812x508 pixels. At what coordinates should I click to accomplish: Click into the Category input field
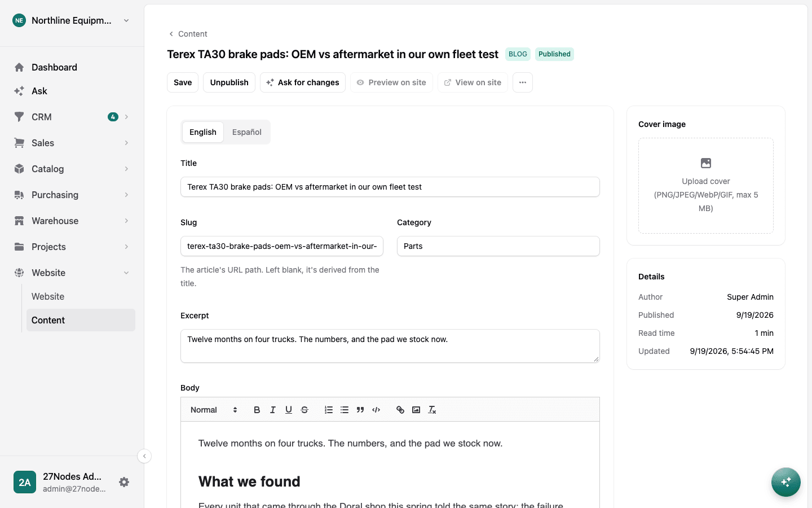click(x=498, y=246)
